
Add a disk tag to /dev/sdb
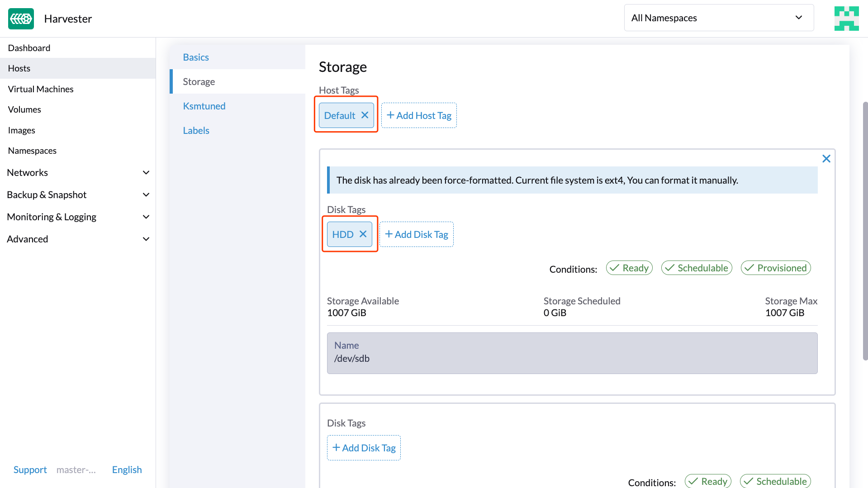coord(416,234)
